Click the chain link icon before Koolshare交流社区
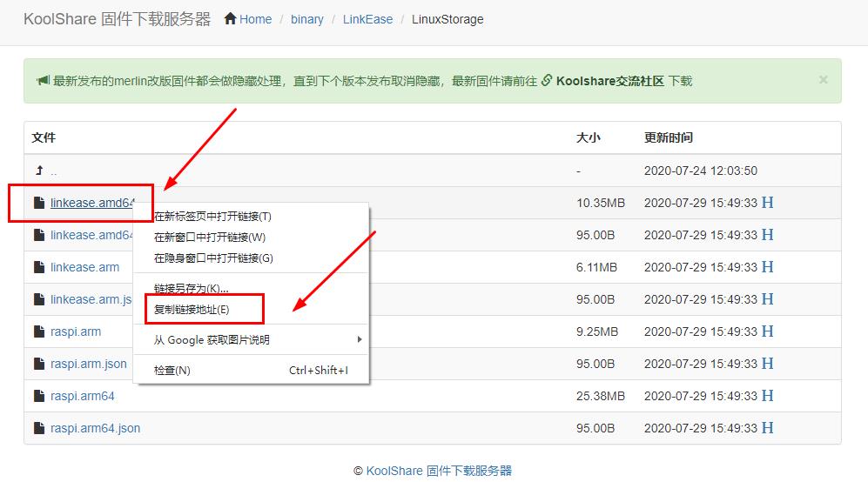868x482 pixels. (x=547, y=80)
